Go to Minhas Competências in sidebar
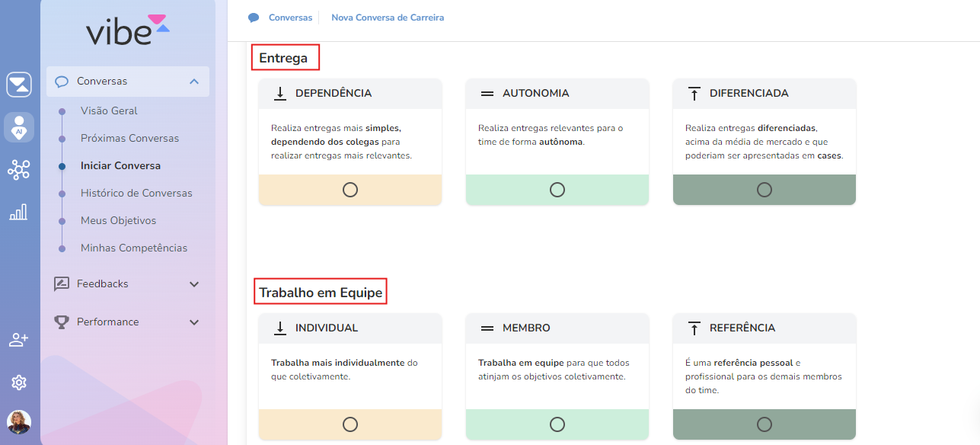980x445 pixels. (x=134, y=248)
